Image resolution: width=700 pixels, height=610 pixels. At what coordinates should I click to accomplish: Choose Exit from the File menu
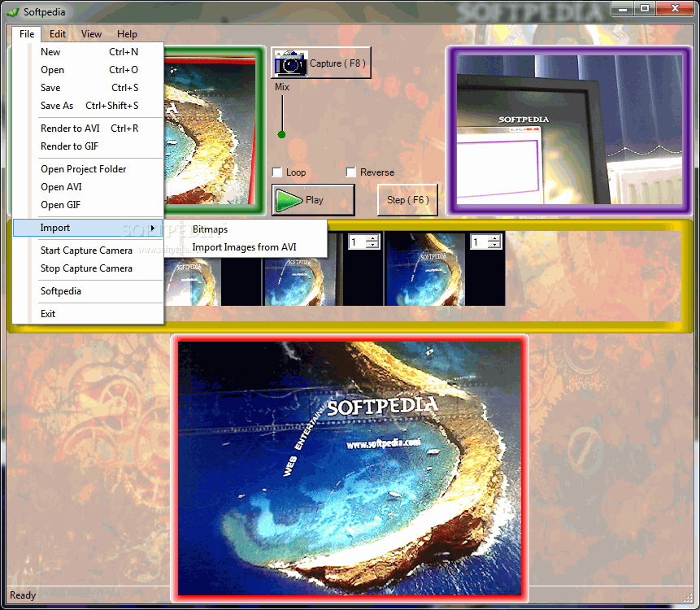point(89,313)
